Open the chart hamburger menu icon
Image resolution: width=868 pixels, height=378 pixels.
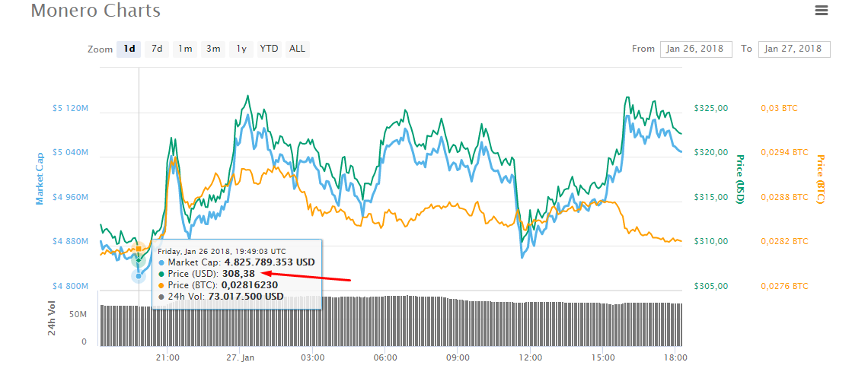click(821, 10)
